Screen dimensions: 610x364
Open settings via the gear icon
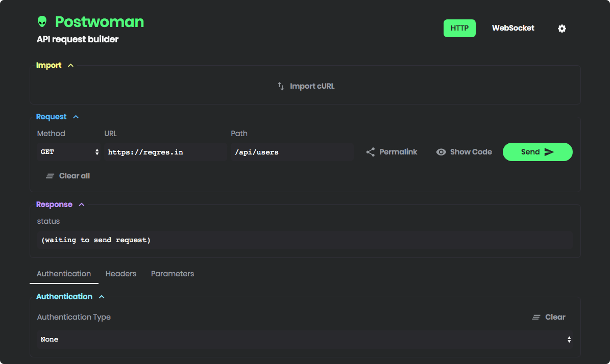[562, 29]
